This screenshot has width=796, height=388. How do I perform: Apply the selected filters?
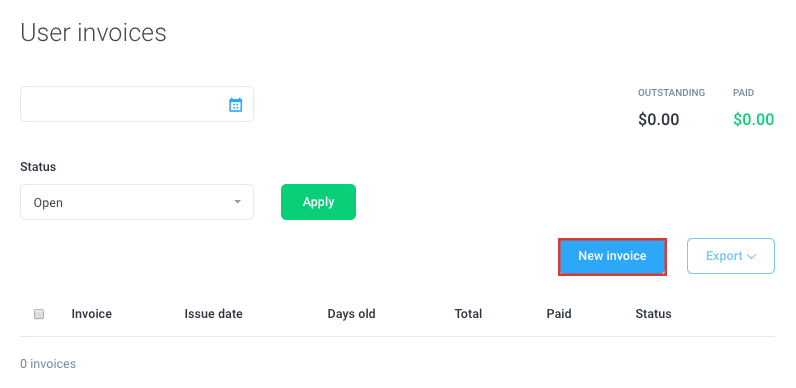[x=318, y=202]
